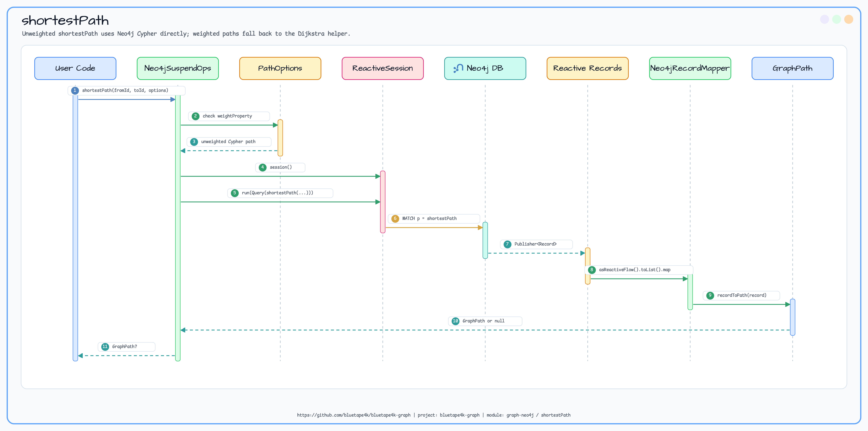Select the Neo4j DB participant box
Viewport: 868px width, 431px height.
pyautogui.click(x=485, y=68)
